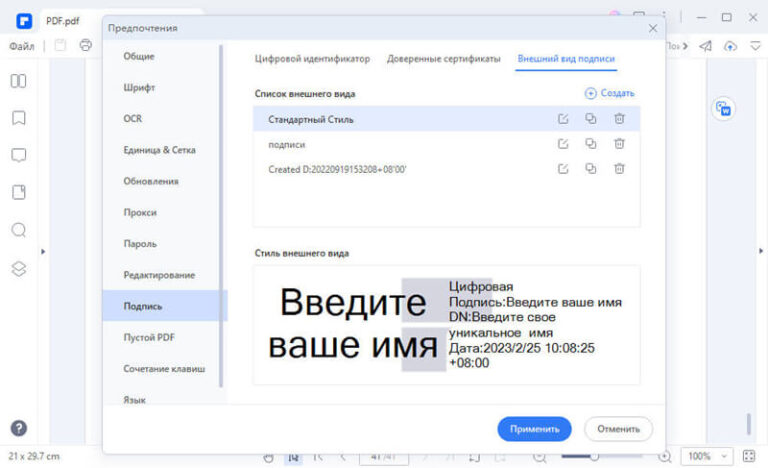Click the Применить button
This screenshot has height=468, width=768.
(x=534, y=429)
